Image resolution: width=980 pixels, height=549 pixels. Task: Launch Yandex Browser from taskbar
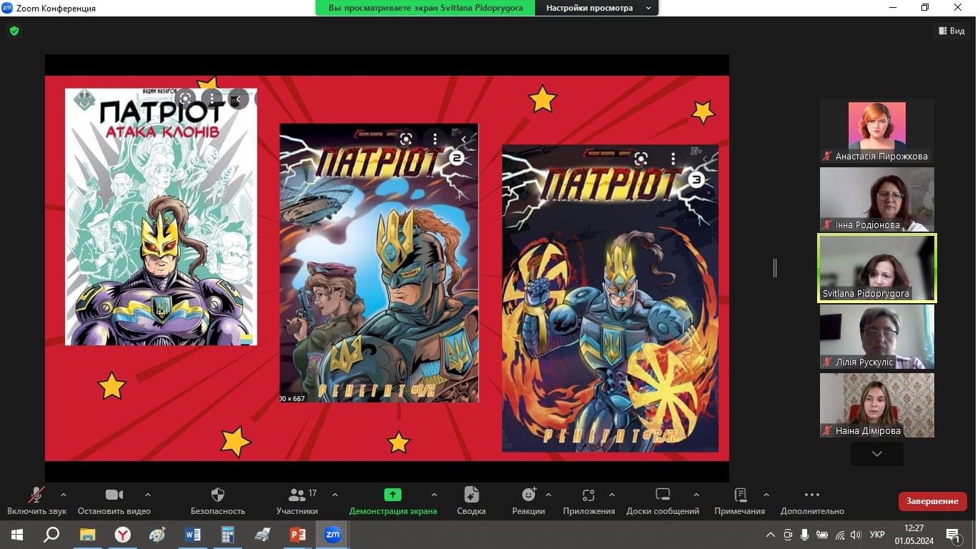click(123, 535)
